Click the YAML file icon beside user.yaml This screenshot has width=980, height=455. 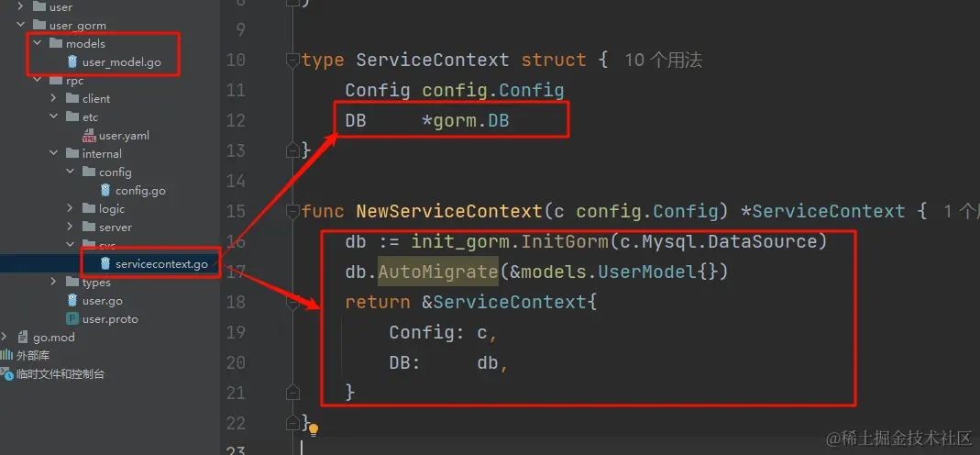pos(89,136)
